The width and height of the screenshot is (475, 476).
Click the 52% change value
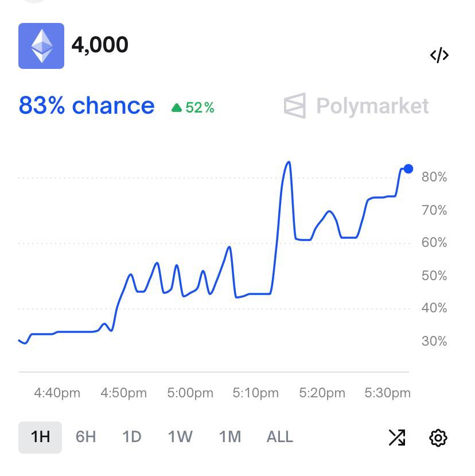point(200,107)
